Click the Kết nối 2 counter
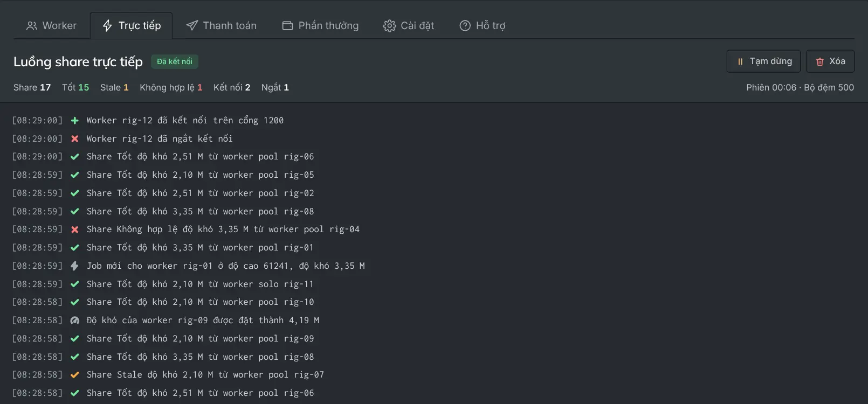868x404 pixels. (232, 87)
